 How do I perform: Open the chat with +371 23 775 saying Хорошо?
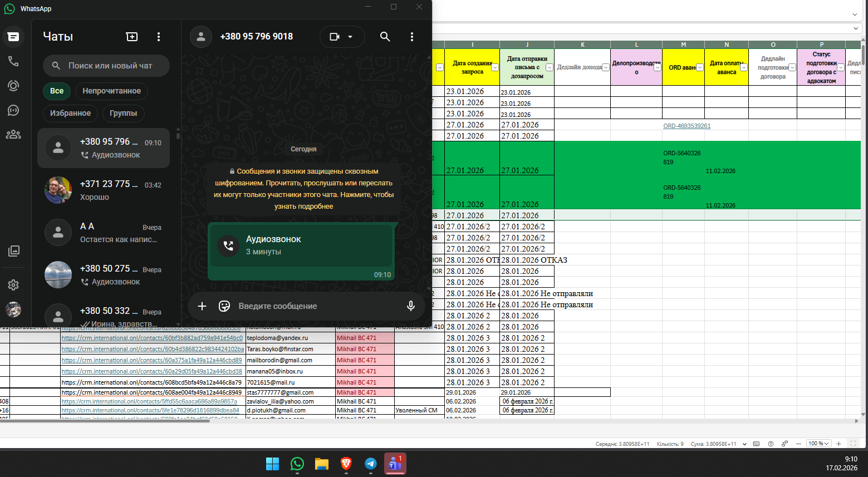tap(104, 190)
